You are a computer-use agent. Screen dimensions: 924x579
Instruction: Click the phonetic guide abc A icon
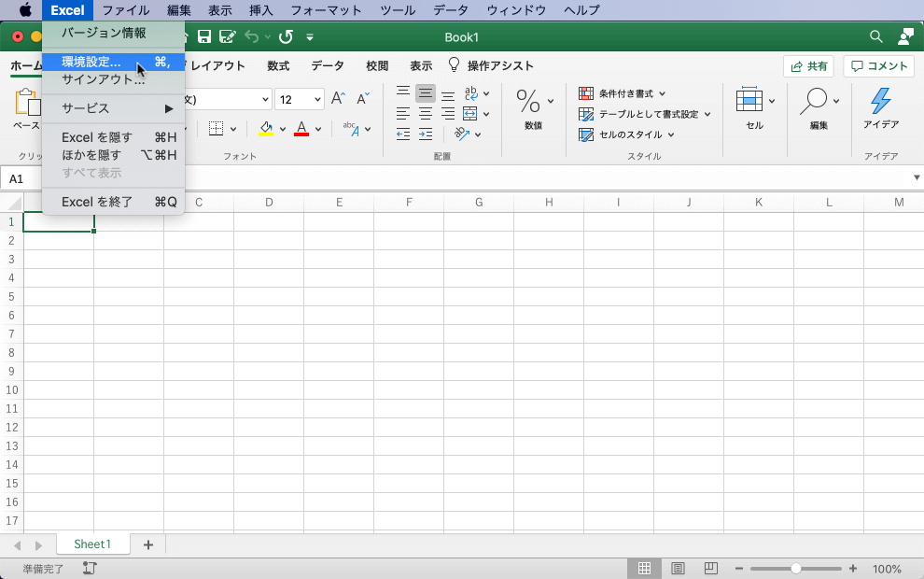click(351, 129)
